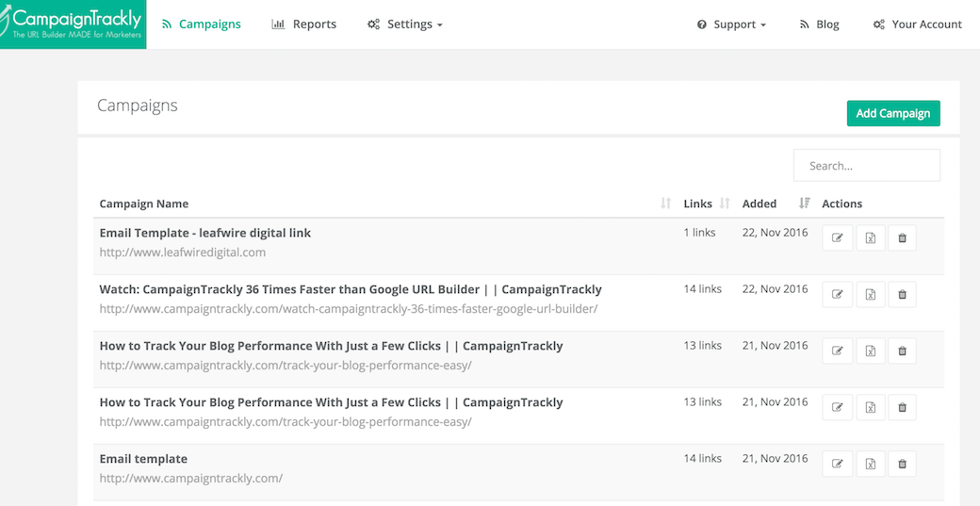
Task: Go to the Campaigns nav tab
Action: tap(201, 24)
